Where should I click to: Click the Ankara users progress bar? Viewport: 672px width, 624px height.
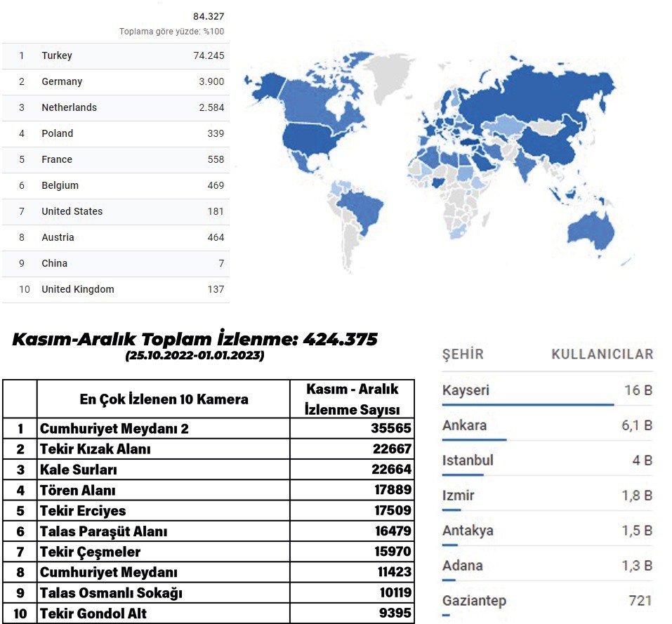pyautogui.click(x=474, y=439)
